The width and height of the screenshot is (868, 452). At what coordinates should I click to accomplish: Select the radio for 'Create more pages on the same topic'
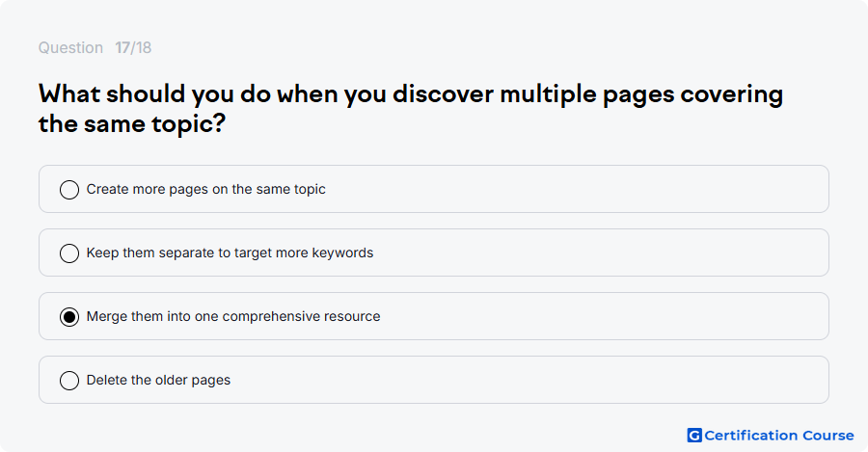pyautogui.click(x=69, y=190)
